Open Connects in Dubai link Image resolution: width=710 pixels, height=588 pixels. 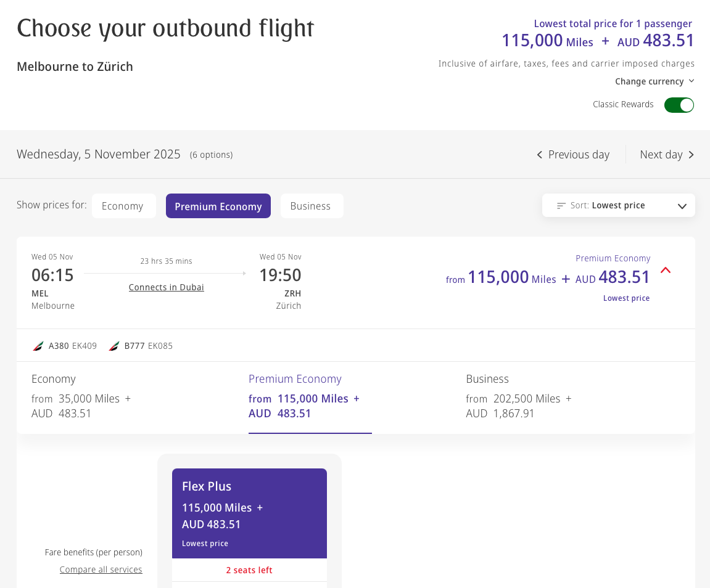[166, 287]
